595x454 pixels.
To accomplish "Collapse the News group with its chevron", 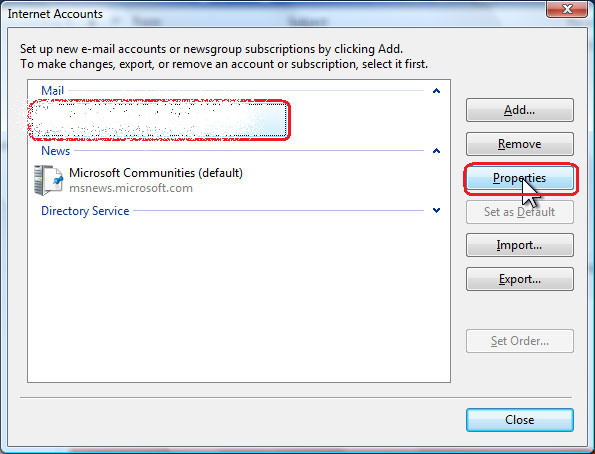I will click(436, 151).
